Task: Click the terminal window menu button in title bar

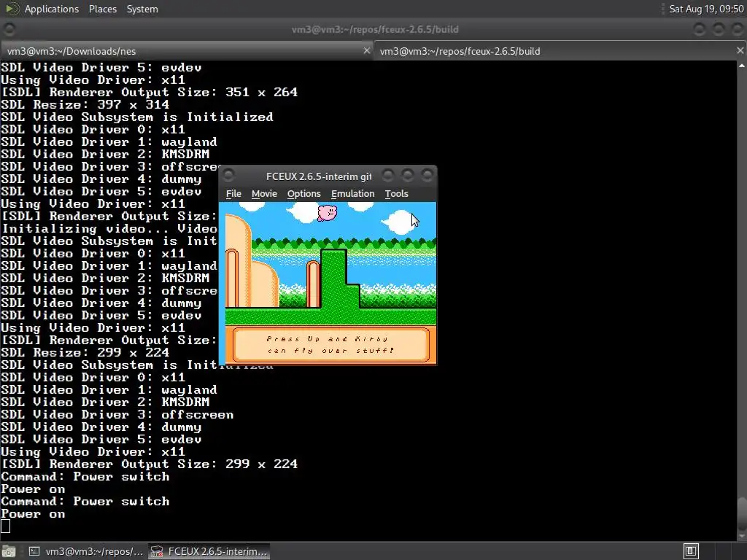Action: tap(9, 29)
